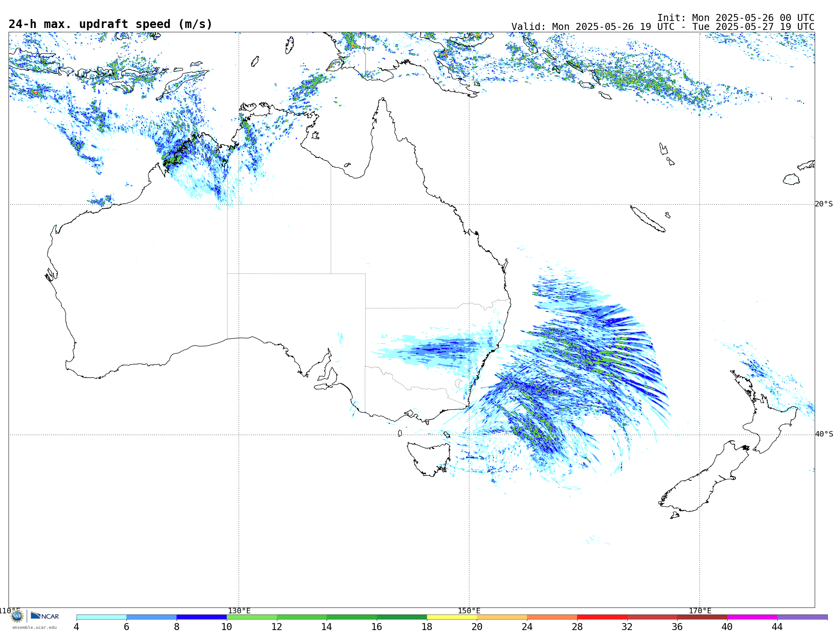840x632 pixels.
Task: Open the ensemble.ucar.edu link text
Action: point(35,627)
